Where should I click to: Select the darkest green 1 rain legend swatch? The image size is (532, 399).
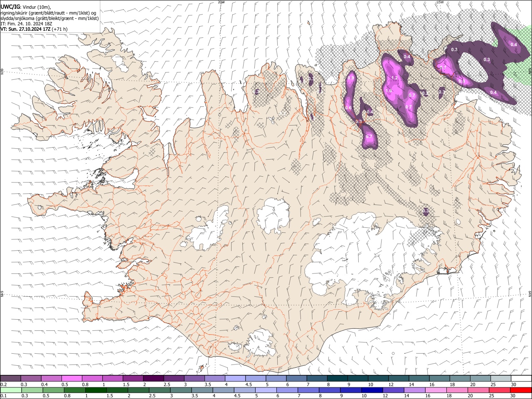96,390
